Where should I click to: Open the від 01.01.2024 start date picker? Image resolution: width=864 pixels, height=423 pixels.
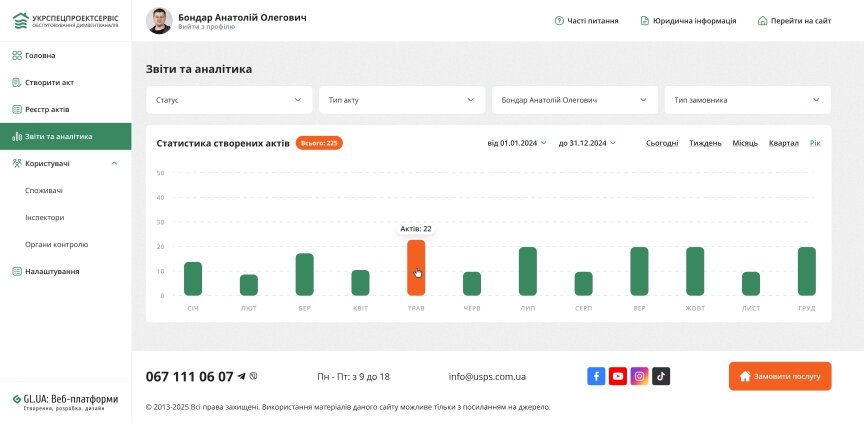click(517, 143)
